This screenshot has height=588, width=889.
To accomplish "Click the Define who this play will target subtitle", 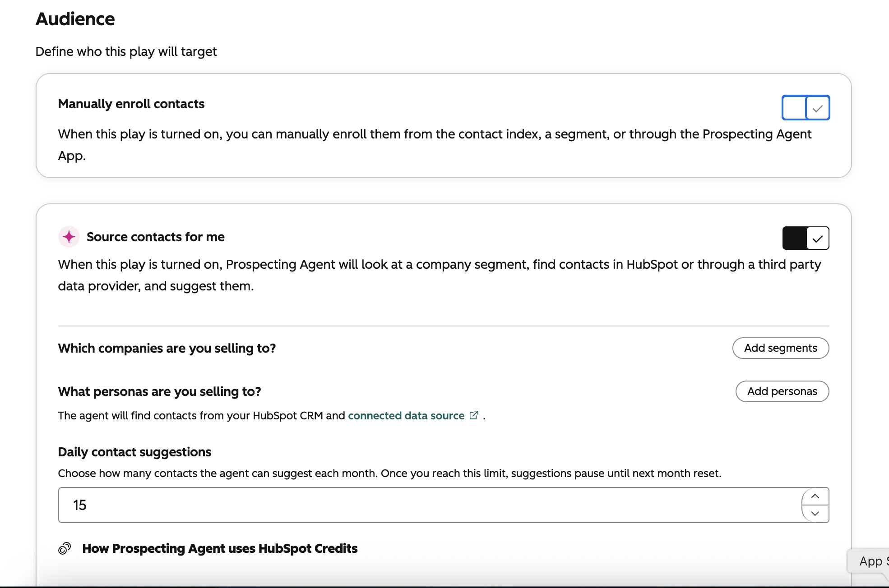I will (x=126, y=51).
